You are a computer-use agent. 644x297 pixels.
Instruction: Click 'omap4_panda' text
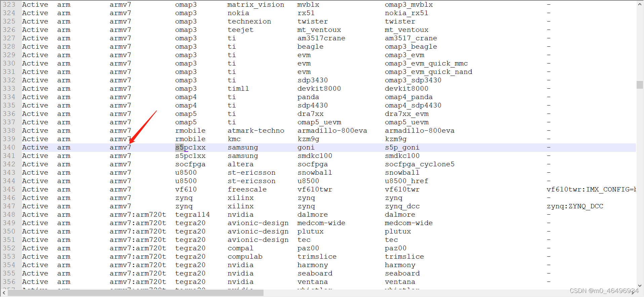tap(409, 97)
